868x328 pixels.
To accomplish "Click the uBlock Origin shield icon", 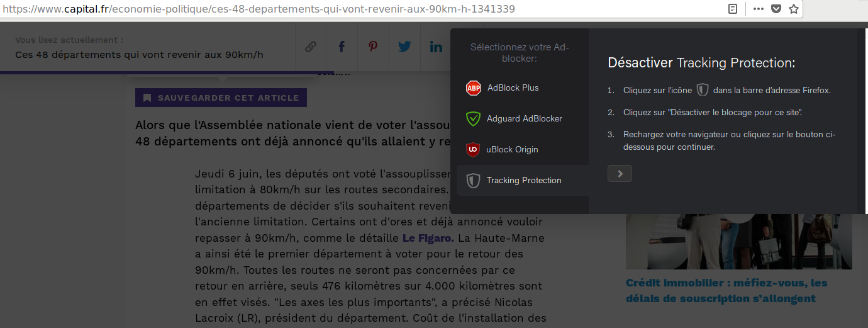I will point(473,150).
